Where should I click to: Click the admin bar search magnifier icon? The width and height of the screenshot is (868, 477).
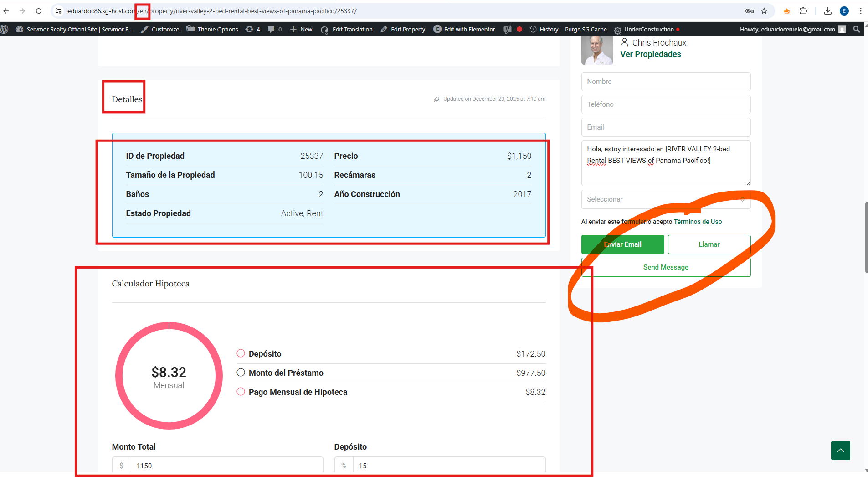857,29
